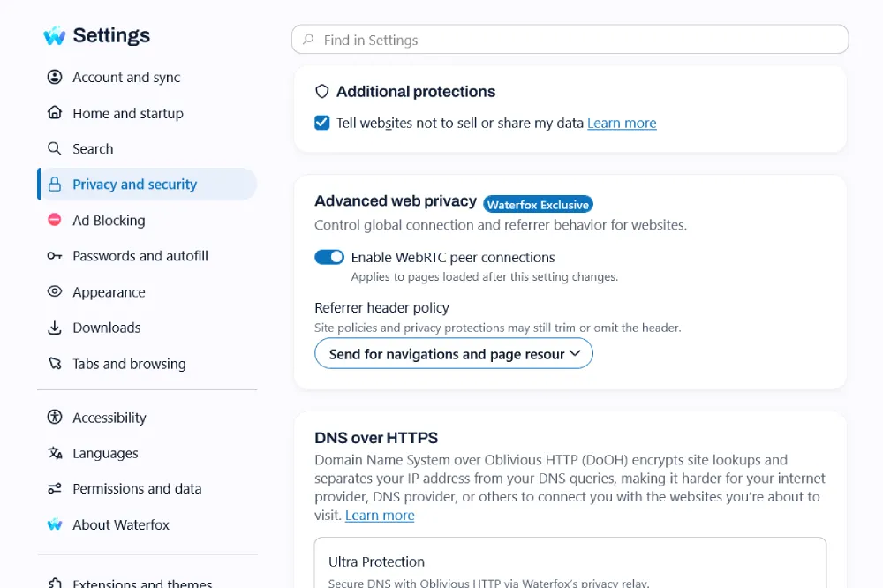Viewport: 883px width, 588px height.
Task: Toggle Enable WebRTC peer connections switch
Action: tap(329, 257)
